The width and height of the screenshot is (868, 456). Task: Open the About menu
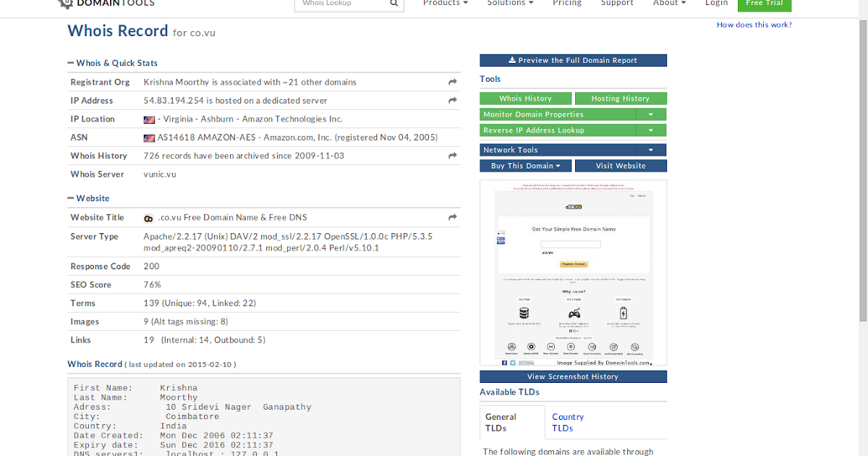point(670,4)
